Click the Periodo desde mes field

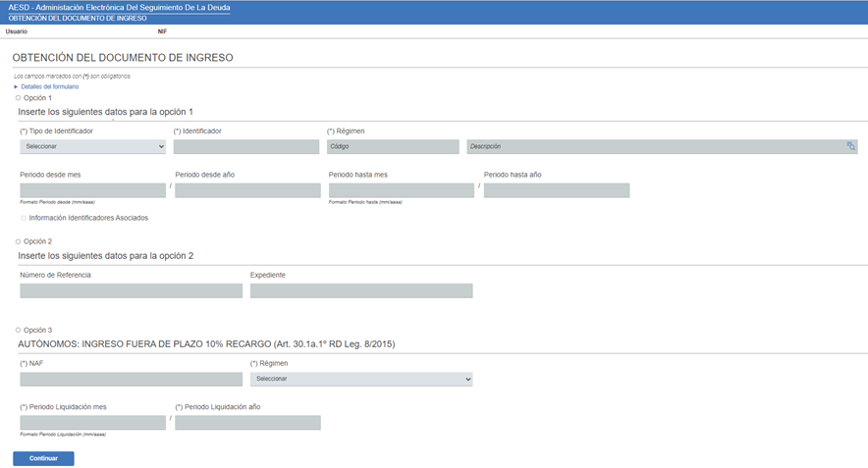(x=92, y=190)
